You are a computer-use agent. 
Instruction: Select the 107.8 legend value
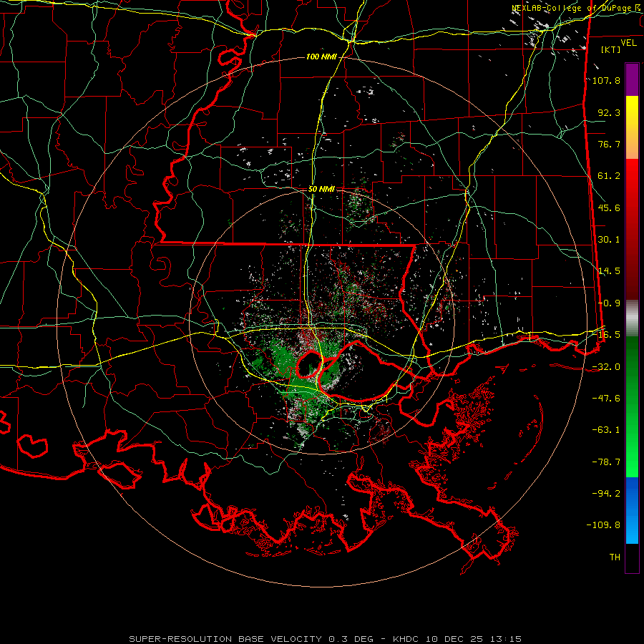pyautogui.click(x=606, y=80)
